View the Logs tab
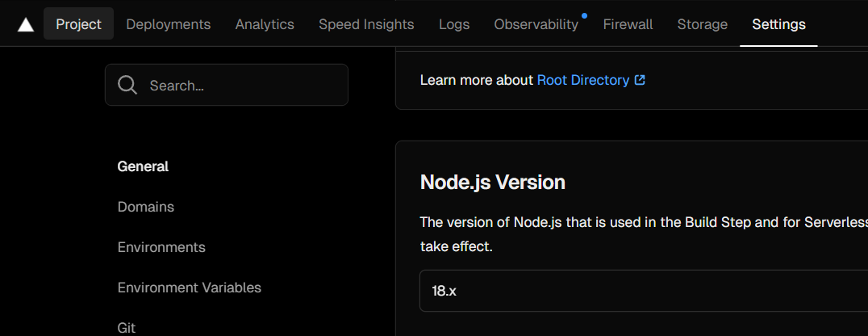The width and height of the screenshot is (868, 336). 454,24
